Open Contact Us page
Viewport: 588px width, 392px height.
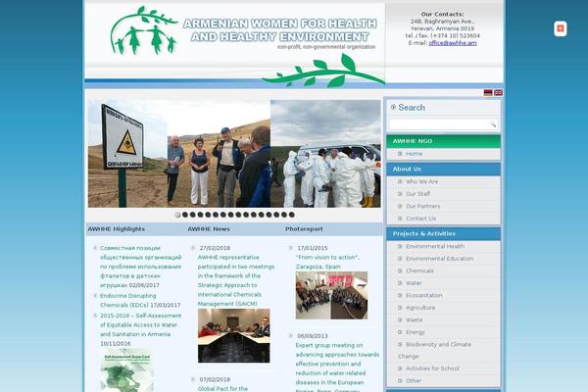click(420, 219)
